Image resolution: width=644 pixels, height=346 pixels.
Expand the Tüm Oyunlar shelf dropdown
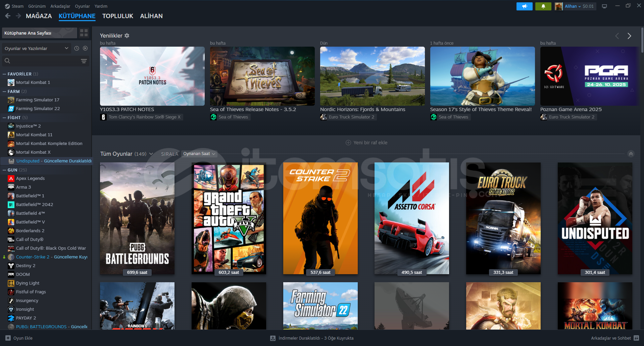click(151, 154)
